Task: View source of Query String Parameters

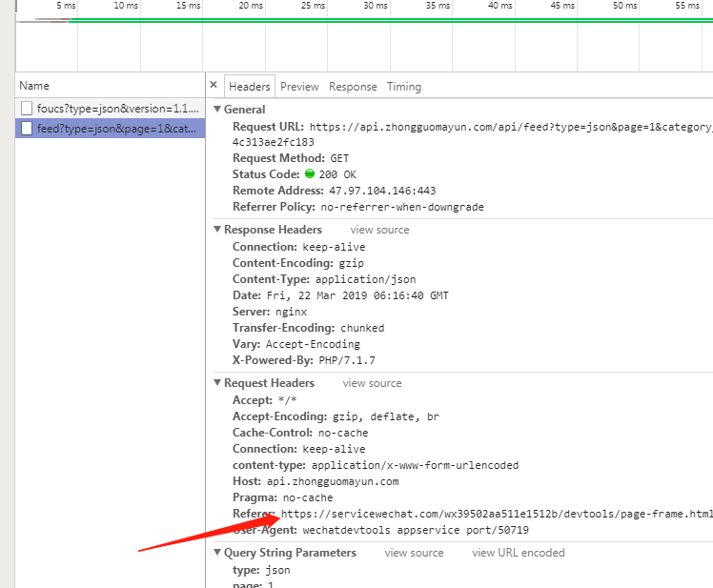Action: 414,553
